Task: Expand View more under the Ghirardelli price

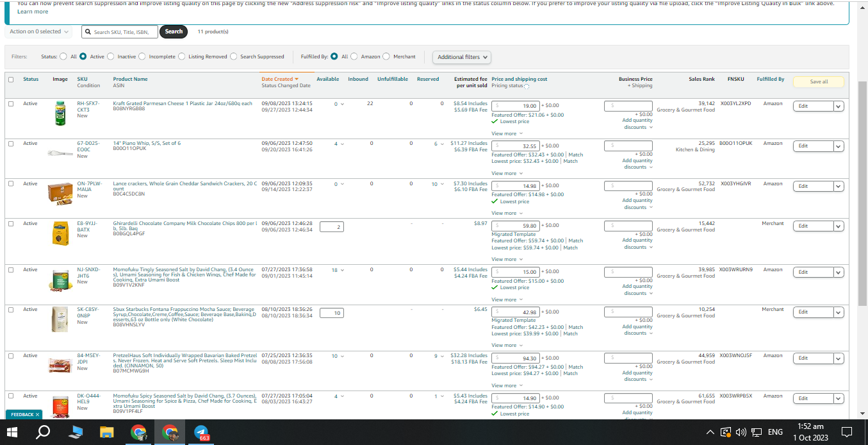Action: click(506, 259)
